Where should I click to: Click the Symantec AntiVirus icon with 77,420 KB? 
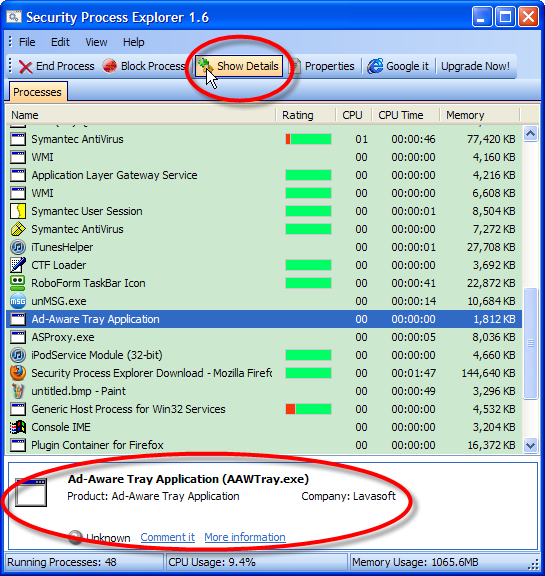point(18,139)
